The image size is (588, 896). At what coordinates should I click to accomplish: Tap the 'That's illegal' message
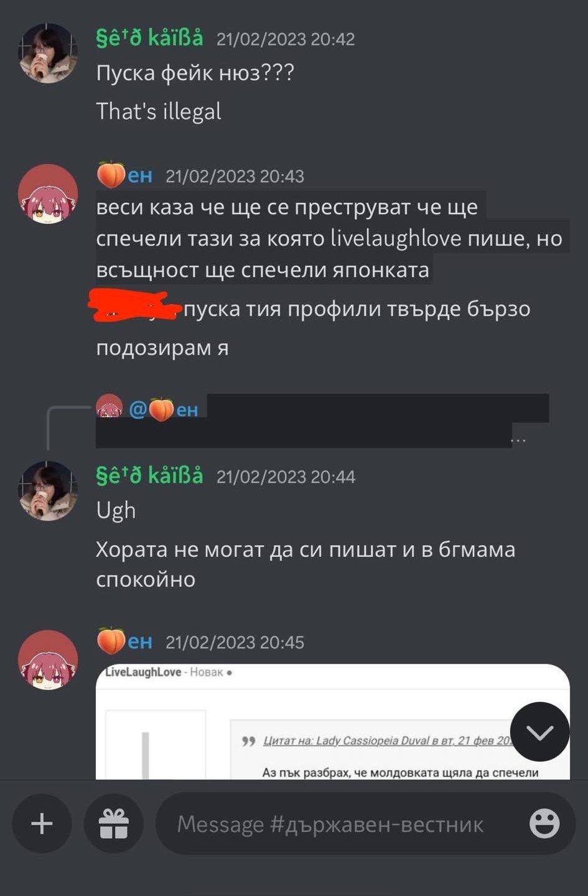click(159, 111)
